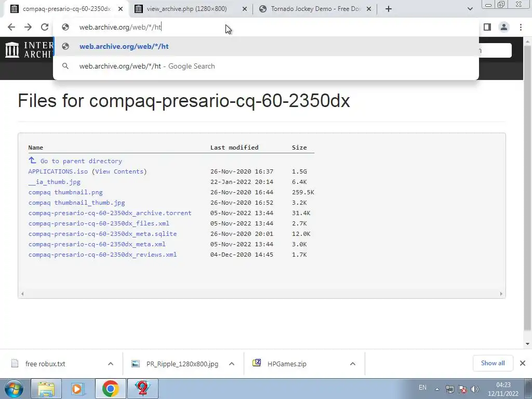Toggle the Chrome side panel icon
532x399 pixels.
(x=487, y=27)
